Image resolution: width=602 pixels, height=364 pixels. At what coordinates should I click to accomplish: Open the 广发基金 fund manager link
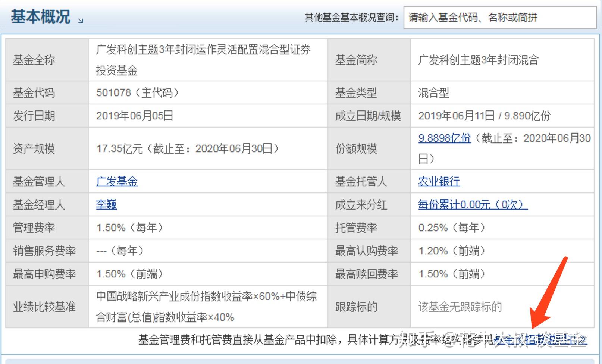click(x=116, y=182)
